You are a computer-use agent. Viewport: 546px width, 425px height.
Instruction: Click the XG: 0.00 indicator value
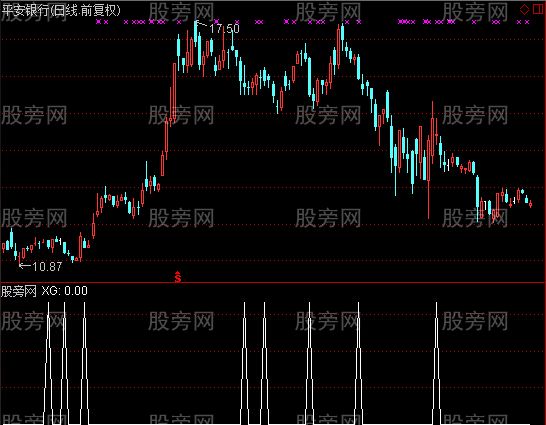[x=64, y=291]
